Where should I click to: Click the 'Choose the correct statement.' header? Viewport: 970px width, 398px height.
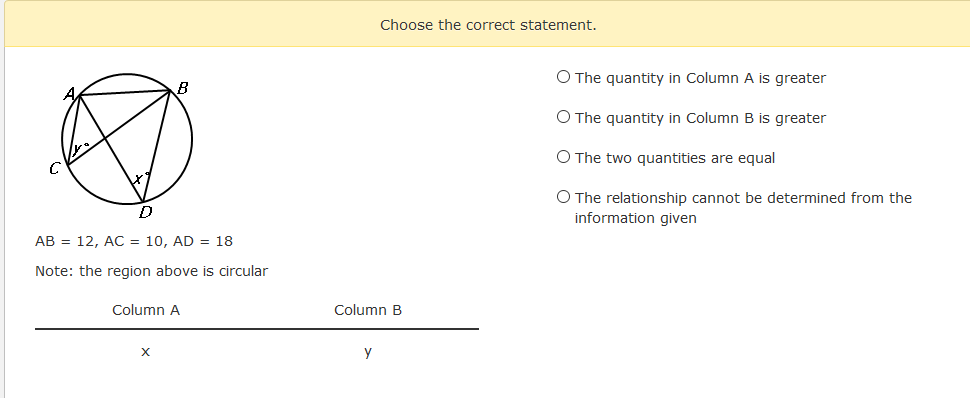(x=488, y=25)
